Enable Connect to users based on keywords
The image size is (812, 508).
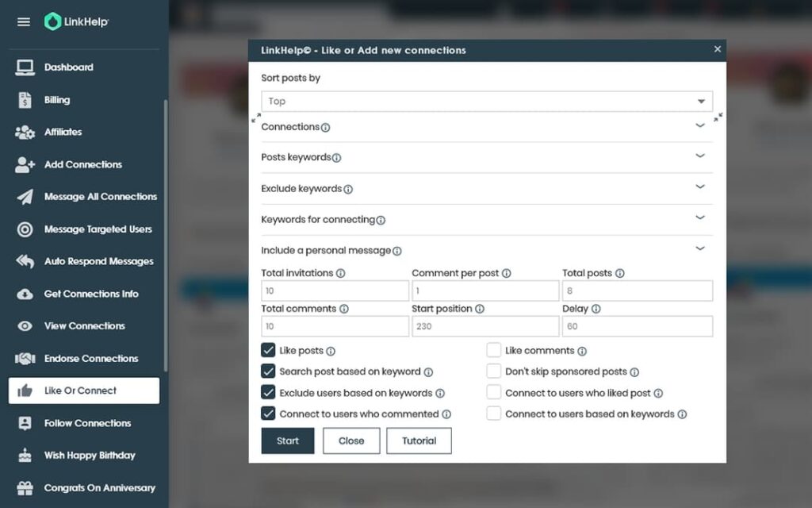click(x=493, y=413)
